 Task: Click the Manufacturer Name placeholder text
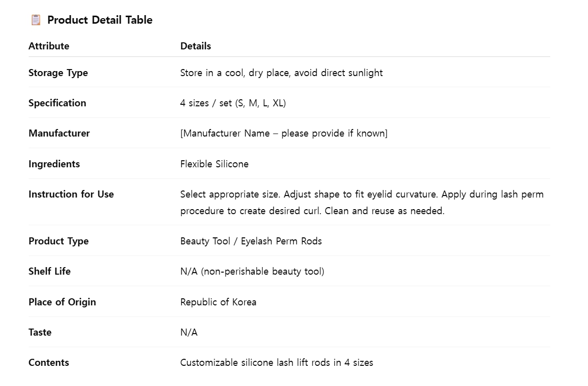point(284,134)
